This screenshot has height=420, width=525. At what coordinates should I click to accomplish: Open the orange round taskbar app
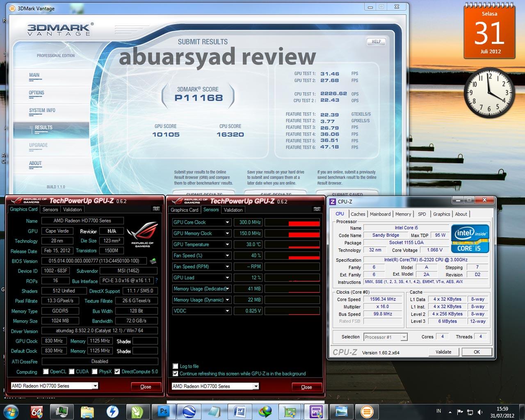click(x=366, y=411)
